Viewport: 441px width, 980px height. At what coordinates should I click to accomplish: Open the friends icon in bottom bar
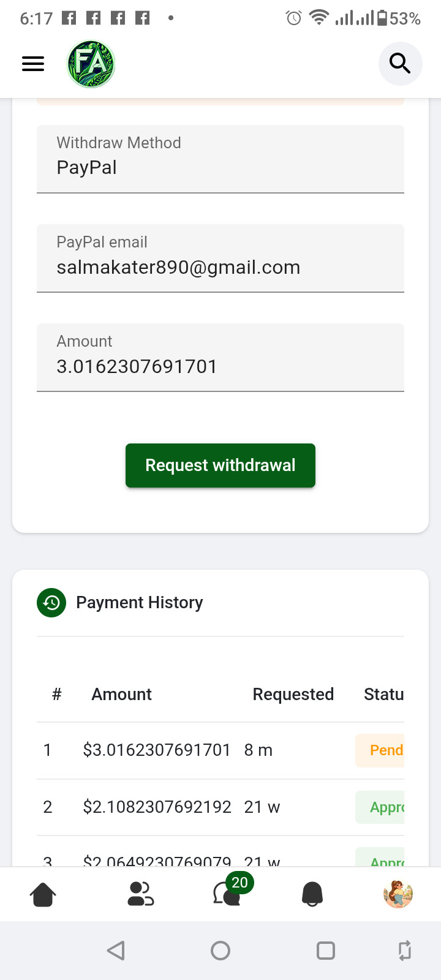coord(140,894)
